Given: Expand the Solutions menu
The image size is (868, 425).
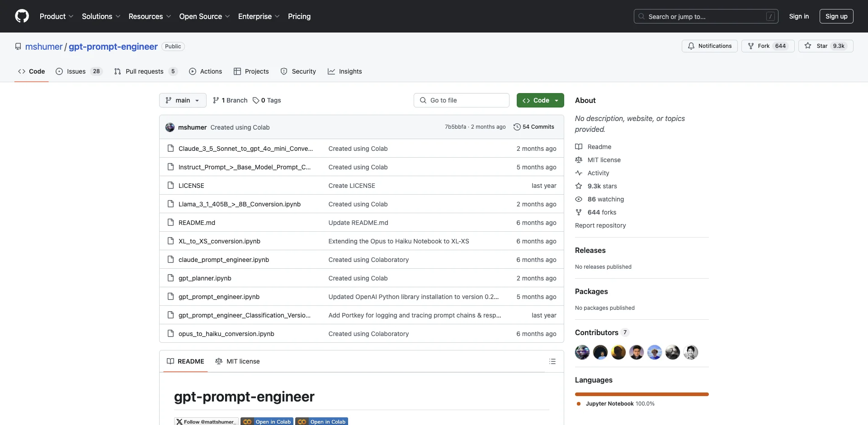Looking at the screenshot, I should point(101,16).
